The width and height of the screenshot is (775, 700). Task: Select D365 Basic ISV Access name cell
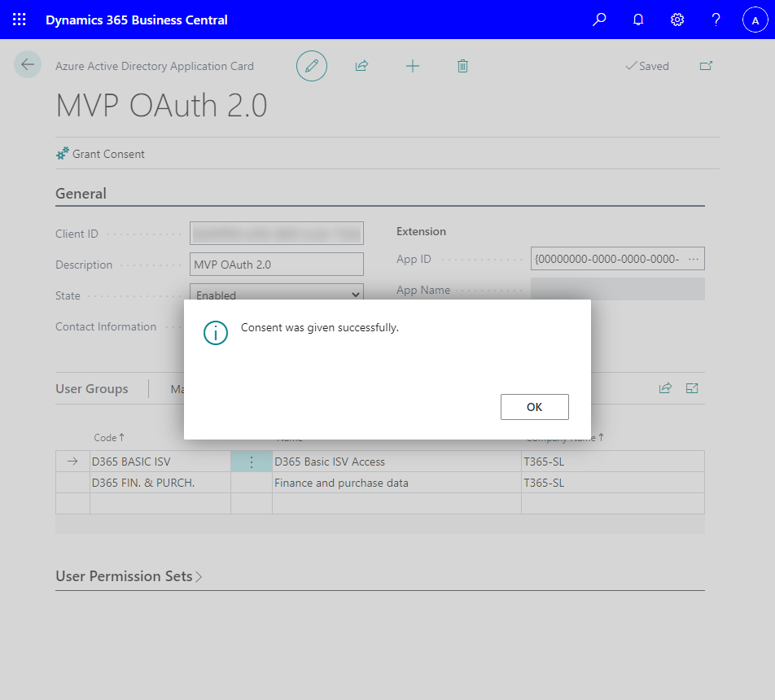coord(396,462)
